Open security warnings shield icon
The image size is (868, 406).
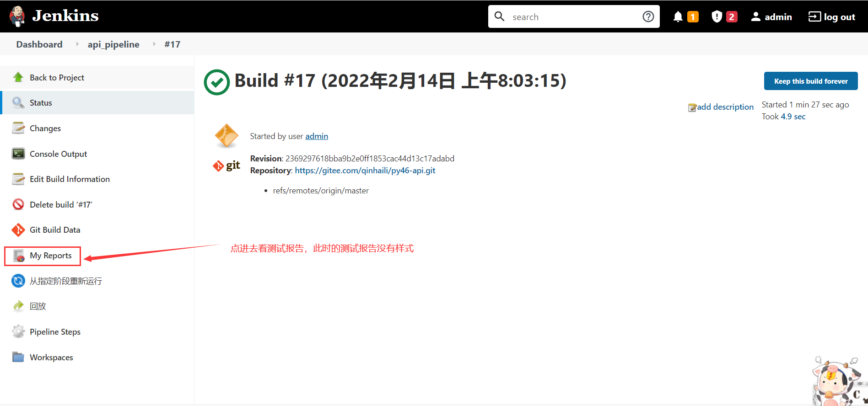tap(717, 17)
